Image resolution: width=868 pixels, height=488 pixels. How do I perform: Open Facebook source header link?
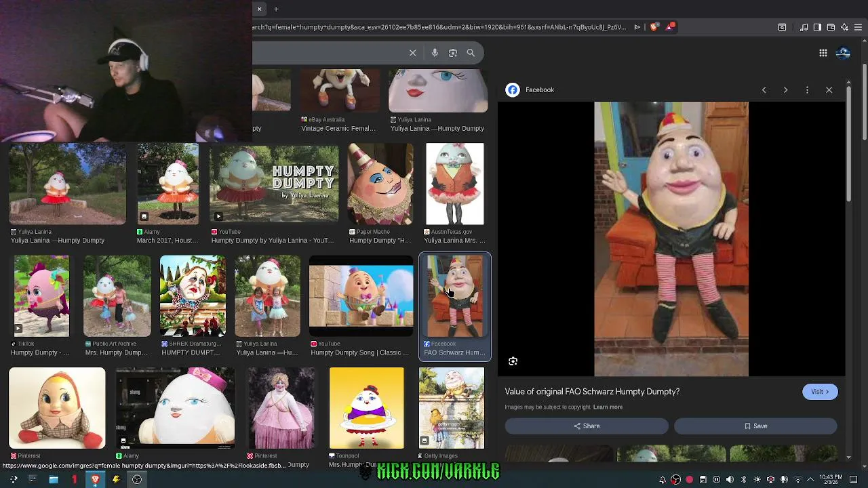[x=530, y=89]
